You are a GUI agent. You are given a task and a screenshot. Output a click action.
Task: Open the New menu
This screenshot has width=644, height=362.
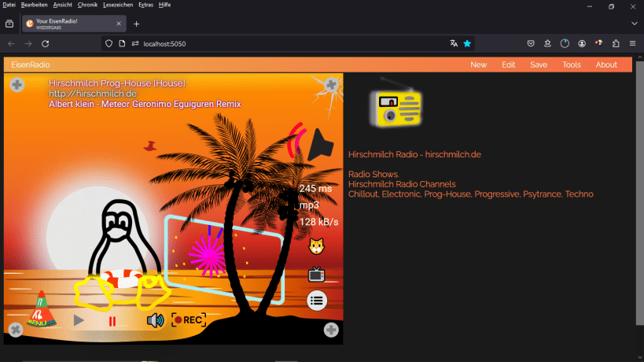(x=479, y=65)
